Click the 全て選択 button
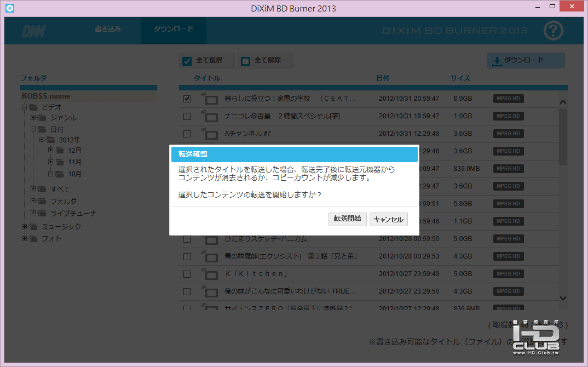Screen dimensions: 588x367 (x=207, y=60)
